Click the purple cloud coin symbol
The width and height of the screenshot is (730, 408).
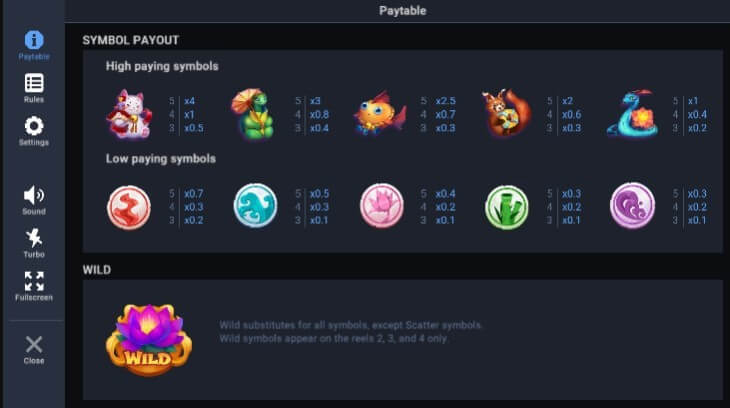(x=632, y=206)
